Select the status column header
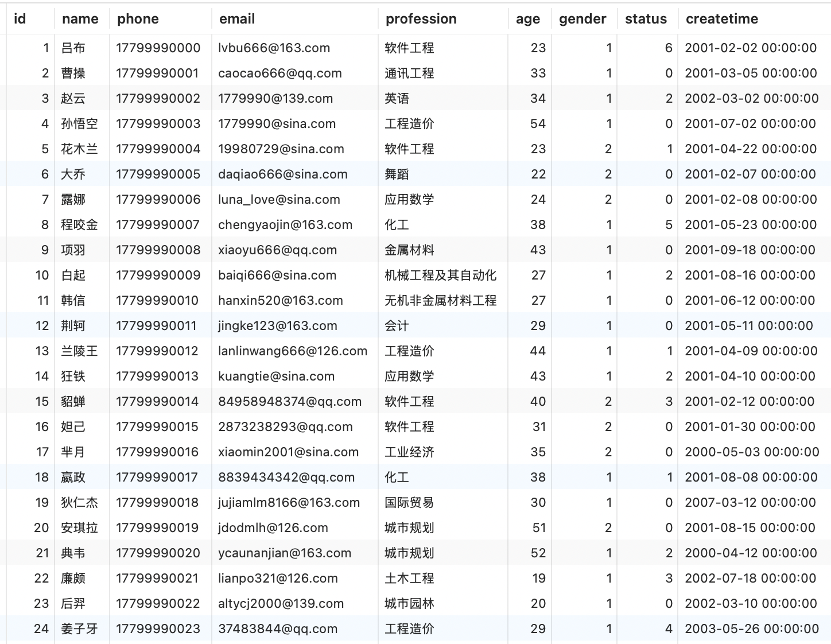This screenshot has height=644, width=831. [646, 19]
